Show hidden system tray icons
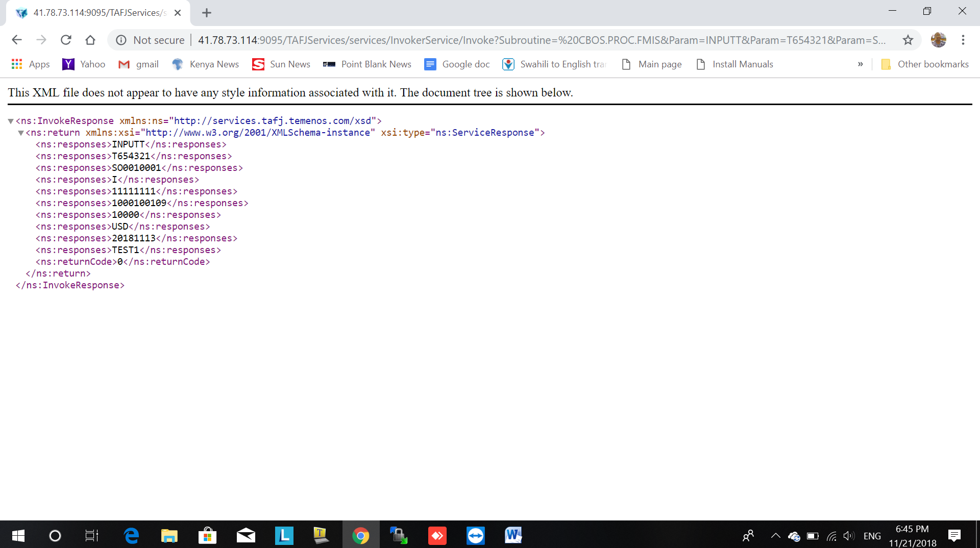980x548 pixels. click(775, 536)
